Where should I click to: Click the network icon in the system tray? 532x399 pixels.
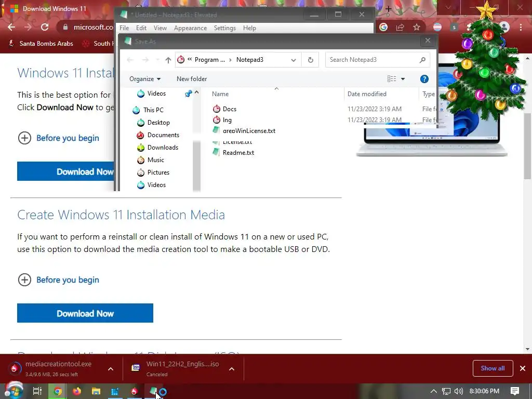pyautogui.click(x=446, y=391)
